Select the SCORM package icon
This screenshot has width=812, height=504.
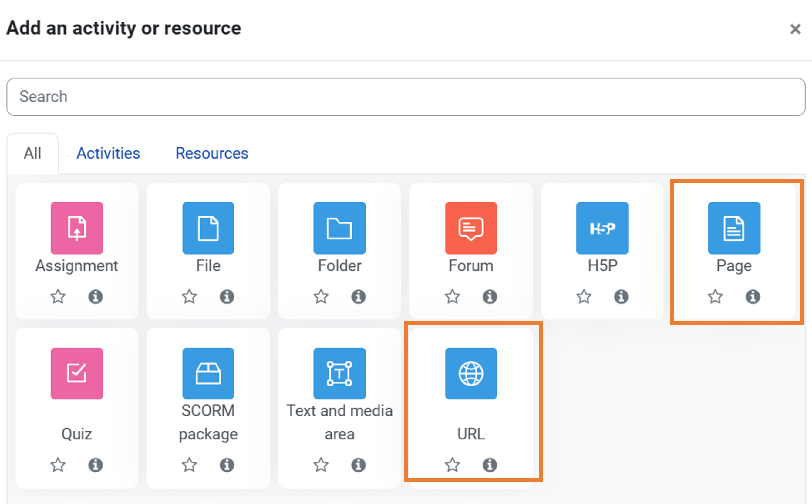click(x=208, y=373)
